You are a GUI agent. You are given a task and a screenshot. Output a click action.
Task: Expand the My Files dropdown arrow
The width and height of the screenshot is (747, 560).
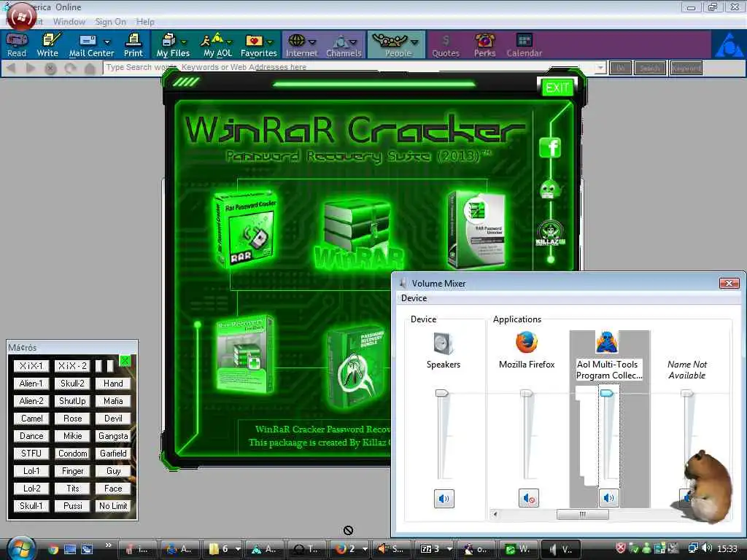(184, 42)
